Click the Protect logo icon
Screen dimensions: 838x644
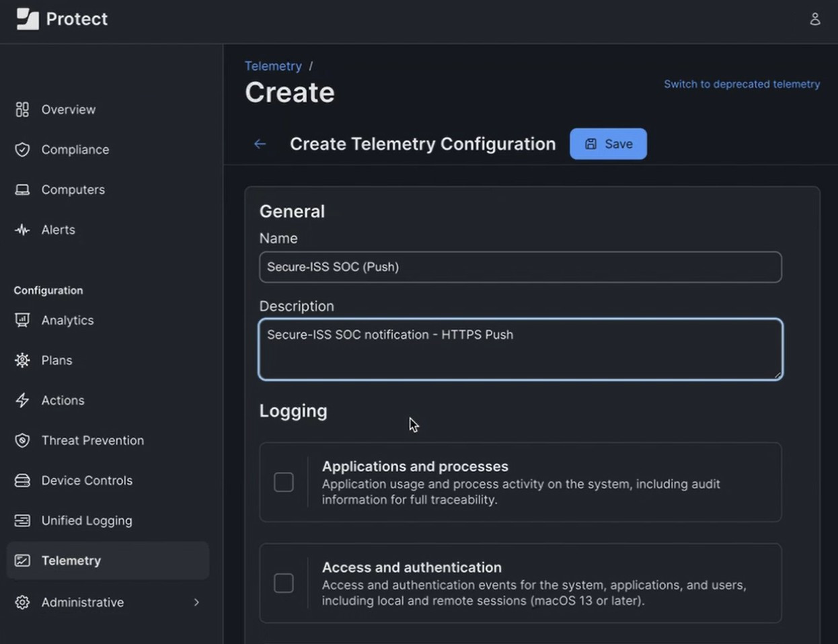click(x=28, y=19)
